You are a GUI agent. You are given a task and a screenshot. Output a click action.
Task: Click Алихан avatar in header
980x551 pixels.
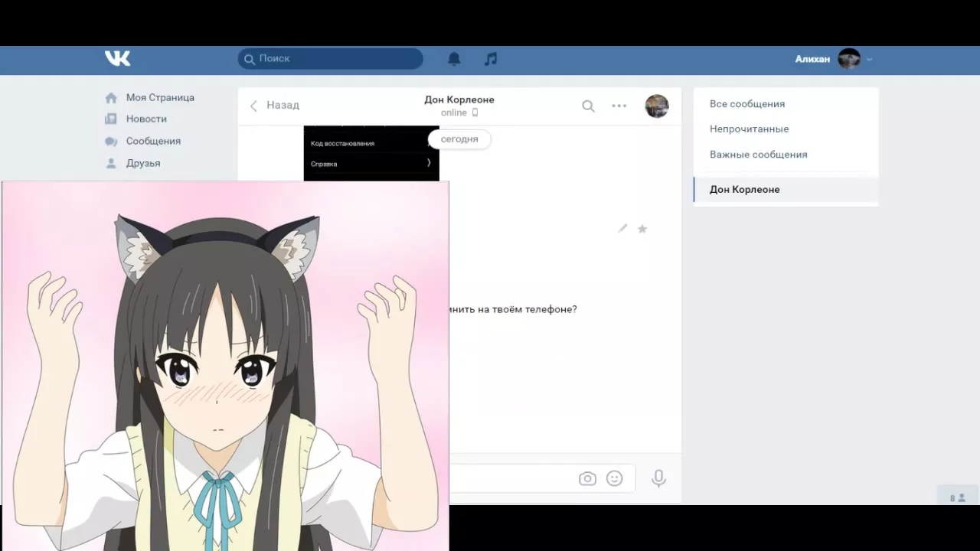[849, 59]
